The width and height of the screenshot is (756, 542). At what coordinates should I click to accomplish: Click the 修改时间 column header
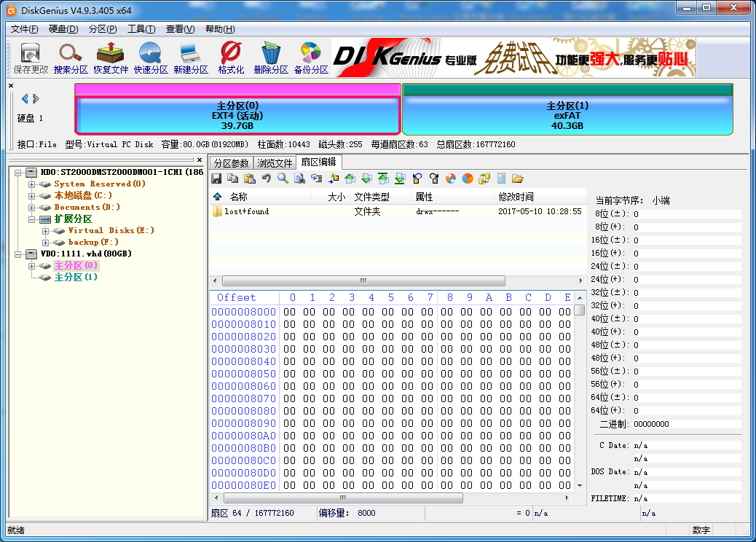(540, 197)
